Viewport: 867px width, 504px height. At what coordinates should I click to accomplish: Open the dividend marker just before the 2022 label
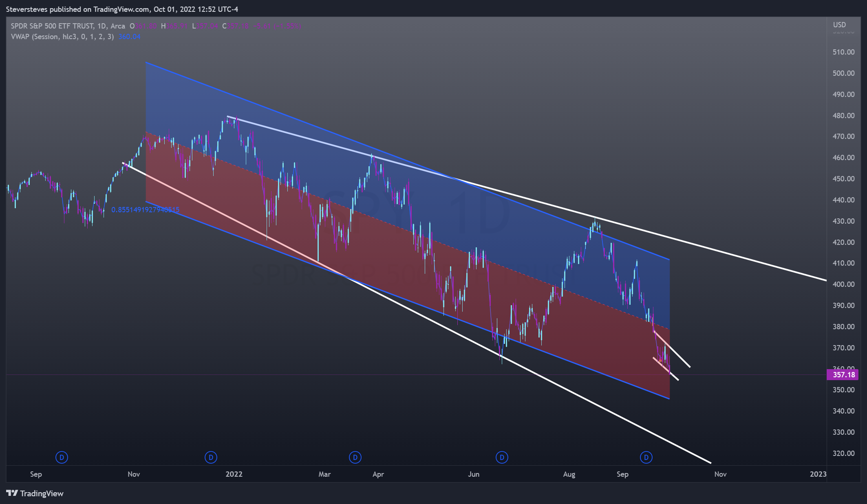(211, 458)
